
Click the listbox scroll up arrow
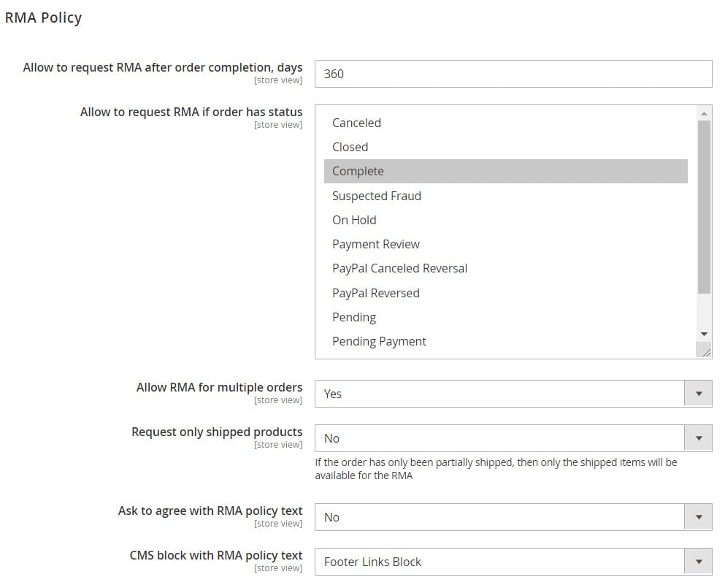tap(704, 113)
